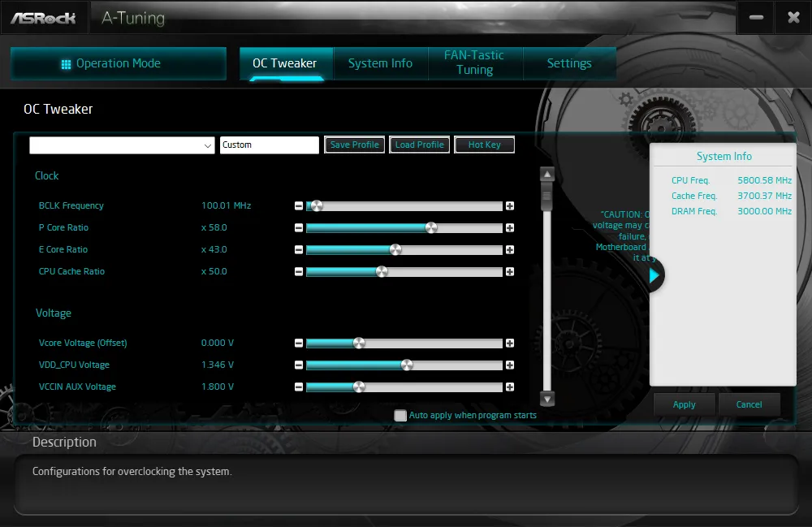Click the E Core Ratio slider handle
The height and width of the screenshot is (527, 812).
[x=395, y=250]
